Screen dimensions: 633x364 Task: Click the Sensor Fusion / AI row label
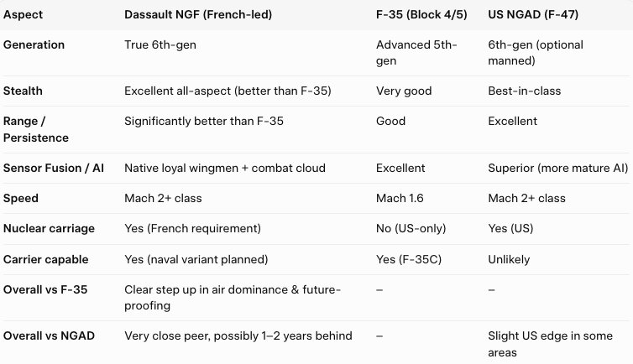[x=54, y=169]
